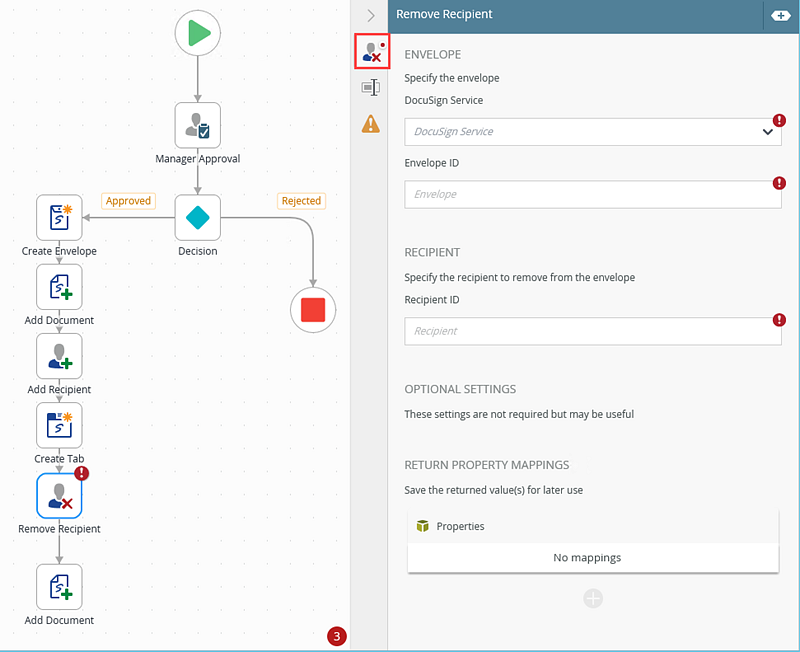Select the last Add Document step at bottom
800x652 pixels.
[59, 587]
